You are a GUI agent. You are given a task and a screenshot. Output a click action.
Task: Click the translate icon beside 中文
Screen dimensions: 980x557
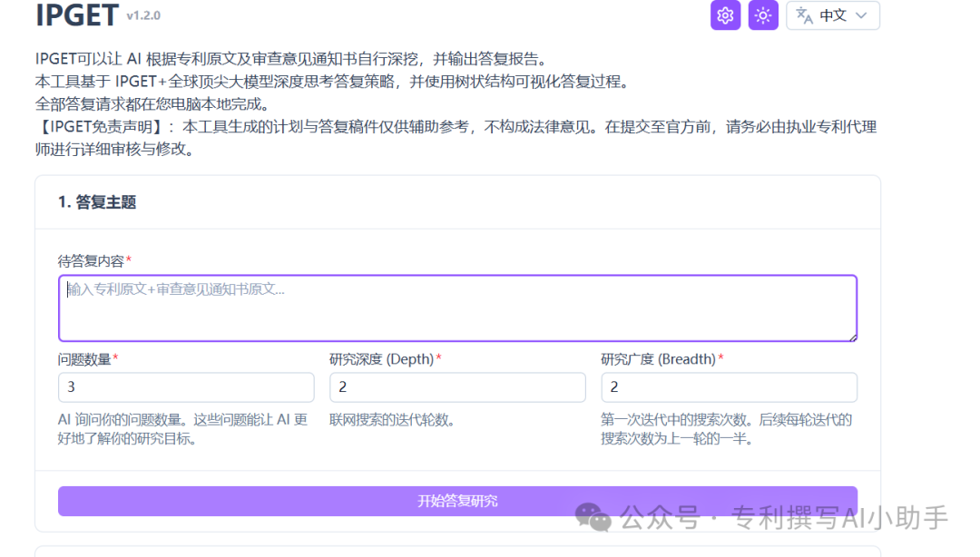(804, 15)
